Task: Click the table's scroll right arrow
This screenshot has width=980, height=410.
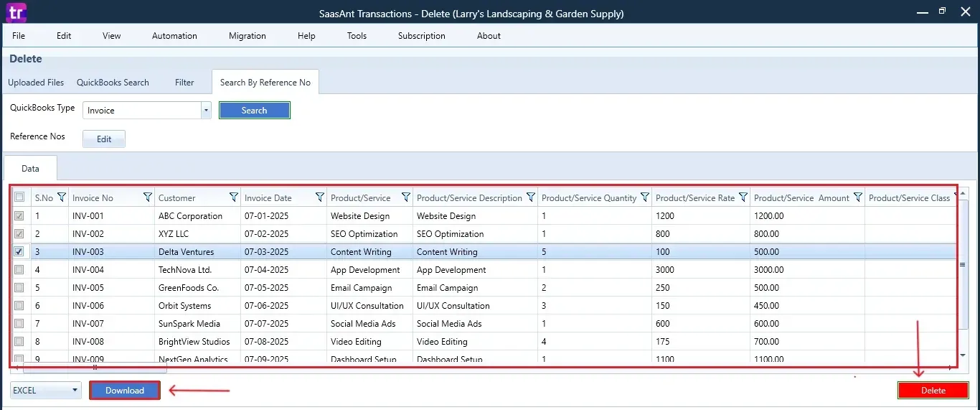Action: [951, 367]
